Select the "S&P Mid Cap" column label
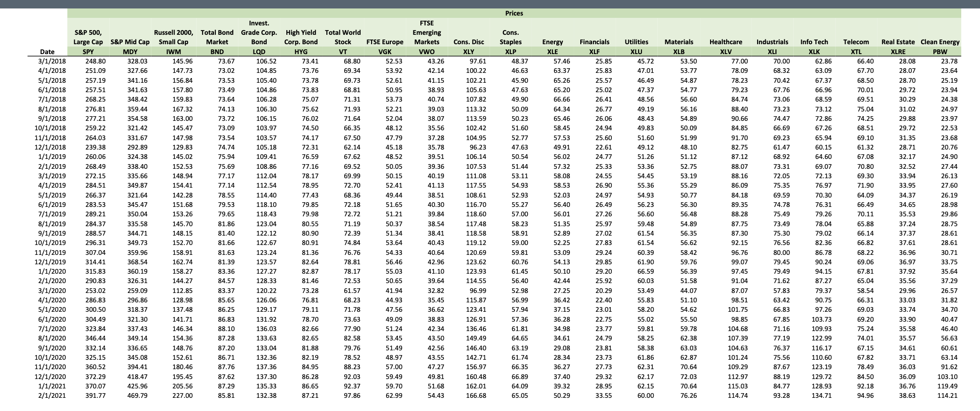The width and height of the screenshot is (980, 411). [130, 42]
